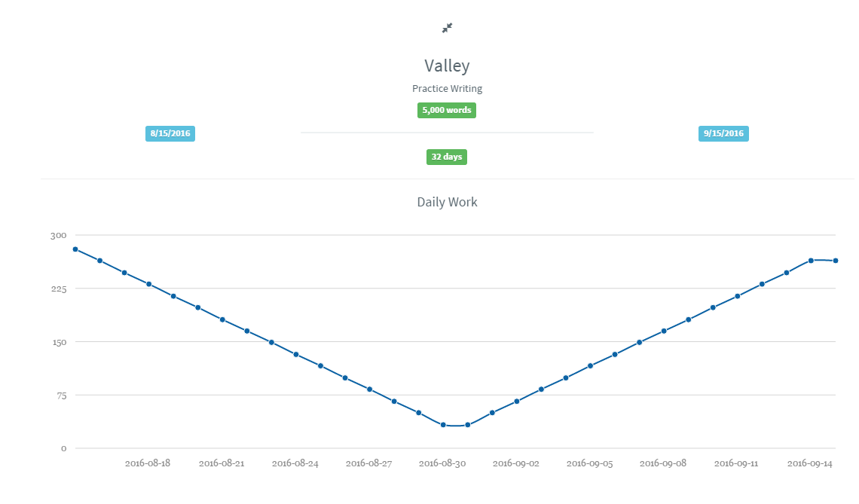Screen dimensions: 859x504
Task: Click the collapse arrows icon above Valley
Action: pyautogui.click(x=447, y=28)
